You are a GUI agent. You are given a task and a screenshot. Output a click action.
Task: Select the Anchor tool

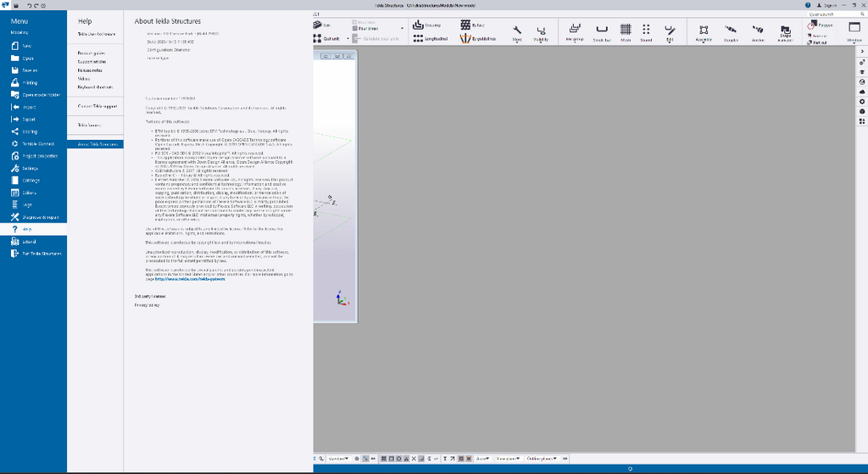(758, 33)
